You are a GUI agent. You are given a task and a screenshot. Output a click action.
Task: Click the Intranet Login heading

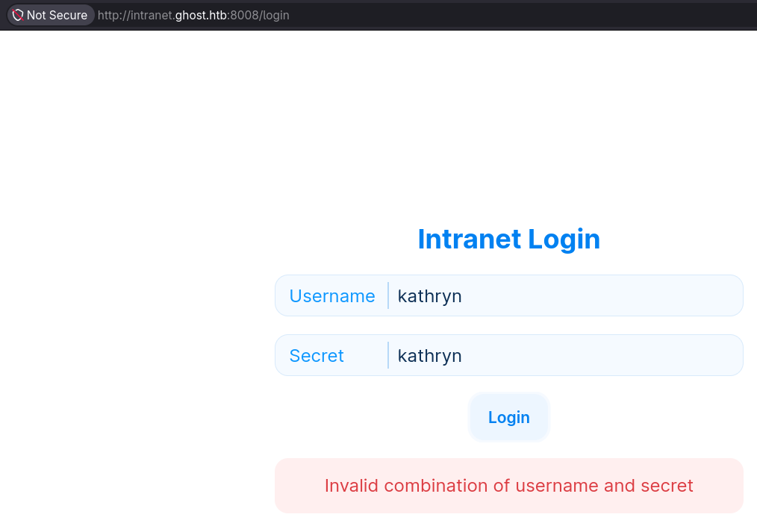click(509, 240)
